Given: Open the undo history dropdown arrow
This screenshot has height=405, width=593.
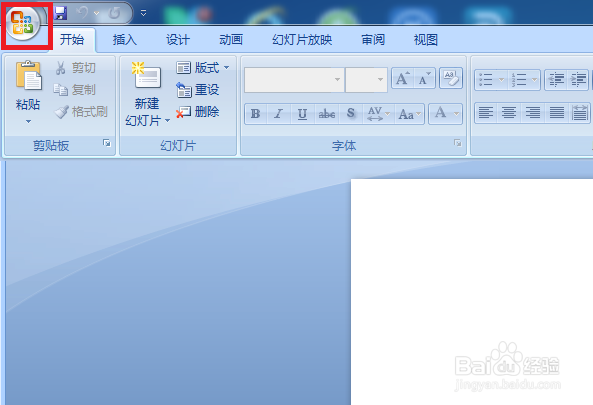Looking at the screenshot, I should [97, 14].
